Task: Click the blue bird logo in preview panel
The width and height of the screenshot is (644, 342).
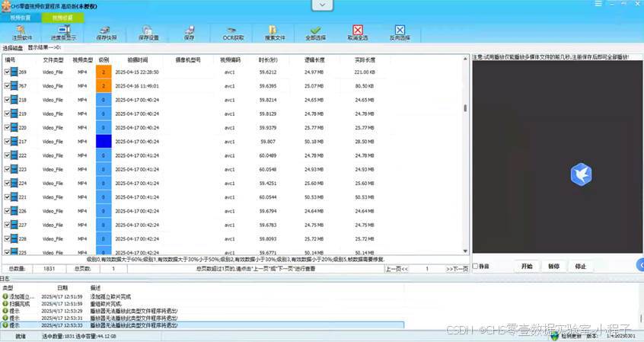Action: point(581,174)
